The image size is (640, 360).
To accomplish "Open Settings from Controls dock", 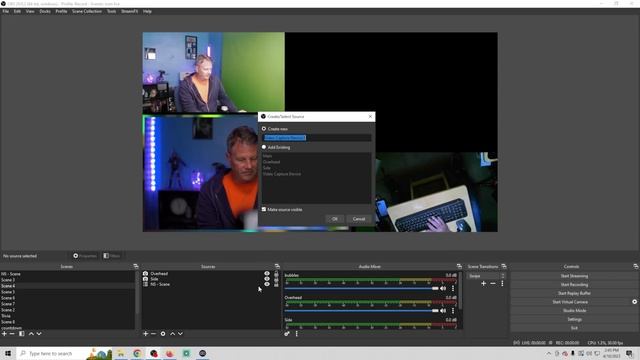I will pos(574,319).
